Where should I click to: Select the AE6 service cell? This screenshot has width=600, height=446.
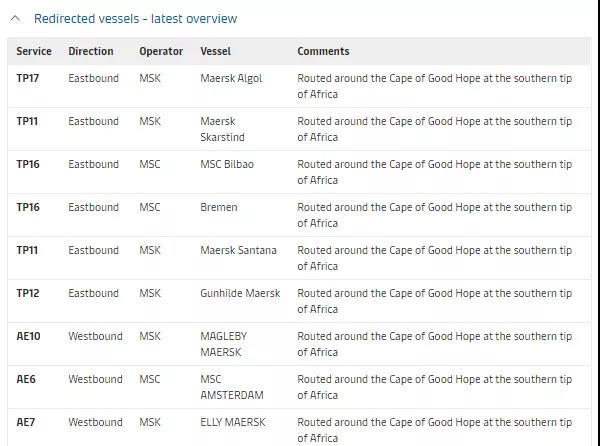27,379
